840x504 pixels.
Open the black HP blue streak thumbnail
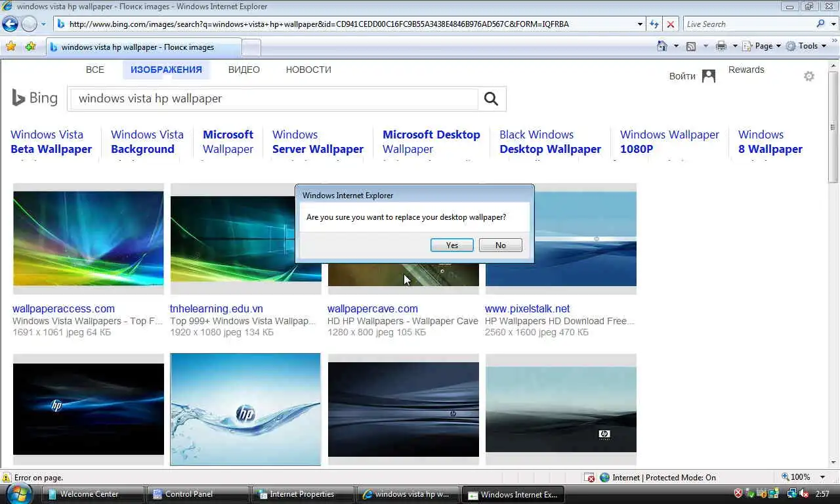[89, 409]
